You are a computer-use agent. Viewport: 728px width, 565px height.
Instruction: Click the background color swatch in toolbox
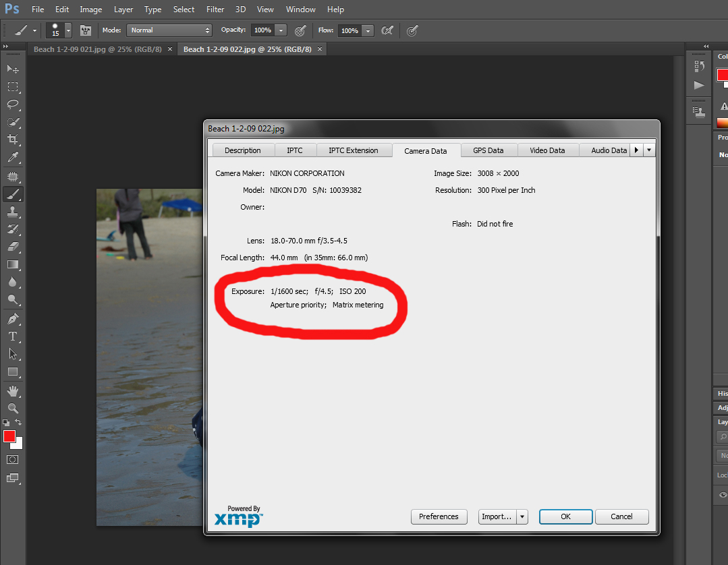19,445
